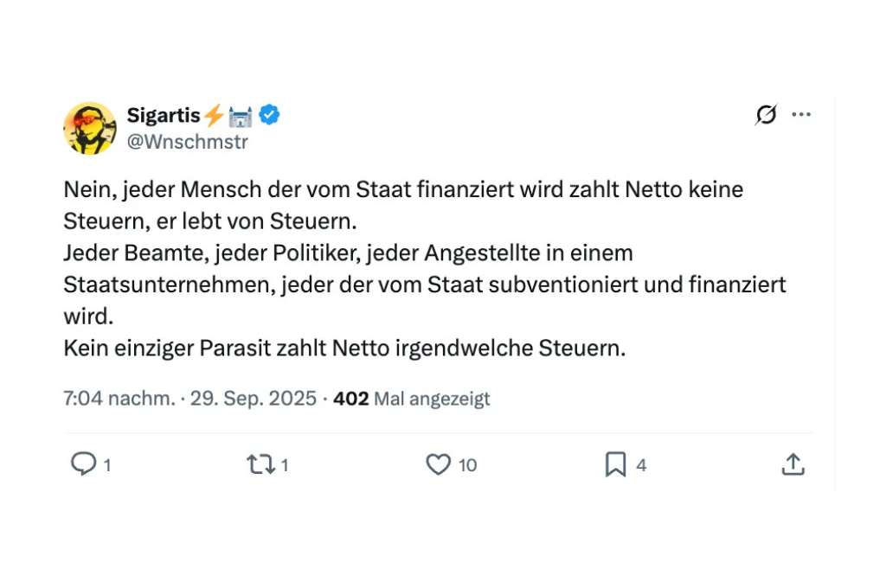886x588 pixels.
Task: Open Grok analysis for this post
Action: coord(767,114)
